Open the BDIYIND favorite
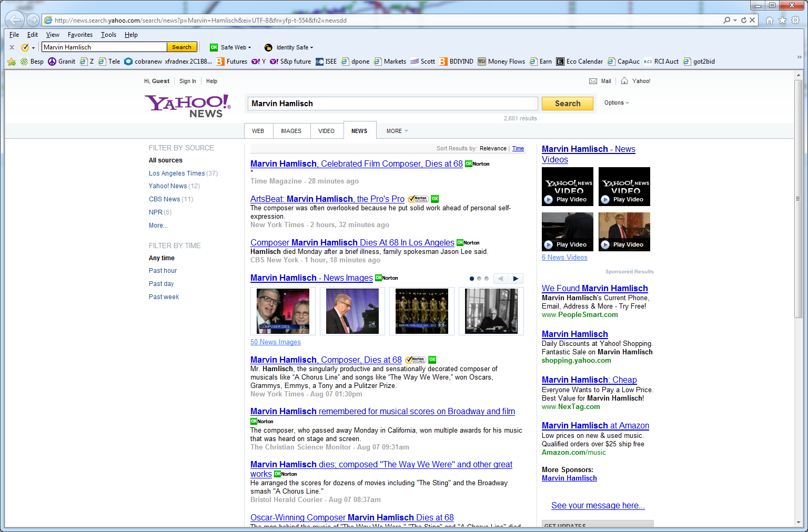Screen dimensions: 808x532 click(x=457, y=62)
